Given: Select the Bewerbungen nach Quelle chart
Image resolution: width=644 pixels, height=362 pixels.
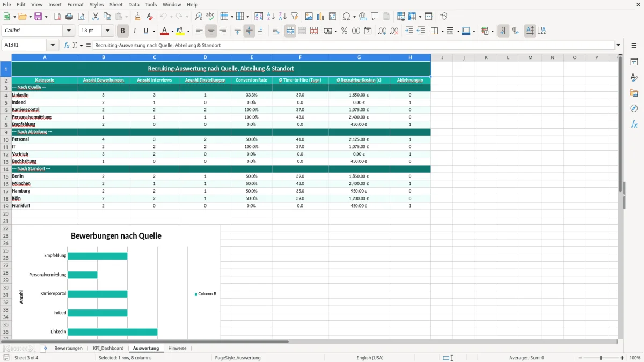Looking at the screenshot, I should [116, 283].
